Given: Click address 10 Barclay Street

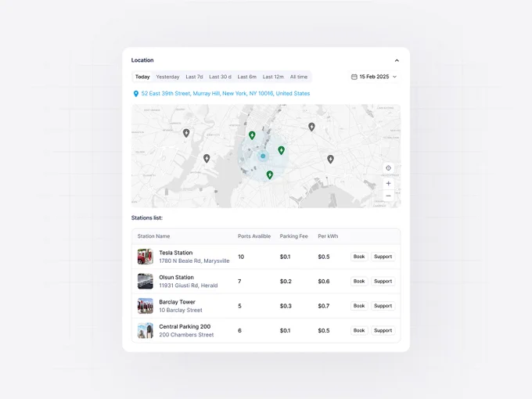Looking at the screenshot, I should 181,310.
